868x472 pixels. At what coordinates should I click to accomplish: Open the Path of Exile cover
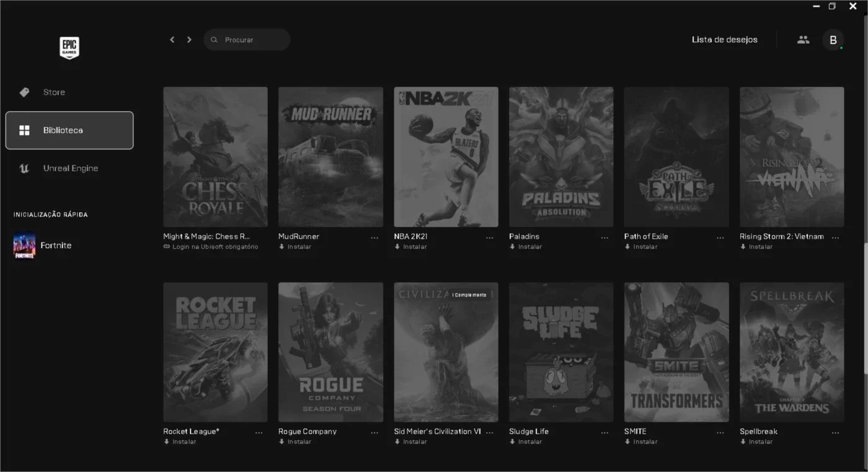coord(676,157)
